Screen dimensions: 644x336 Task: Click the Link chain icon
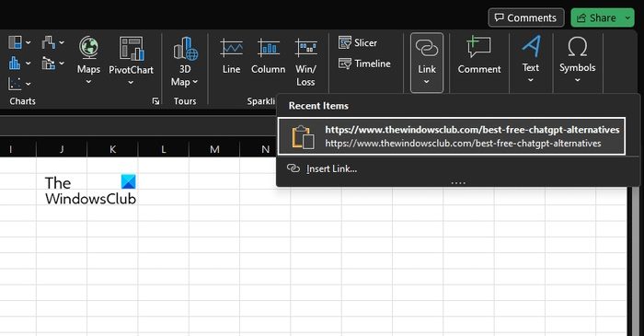(x=427, y=48)
